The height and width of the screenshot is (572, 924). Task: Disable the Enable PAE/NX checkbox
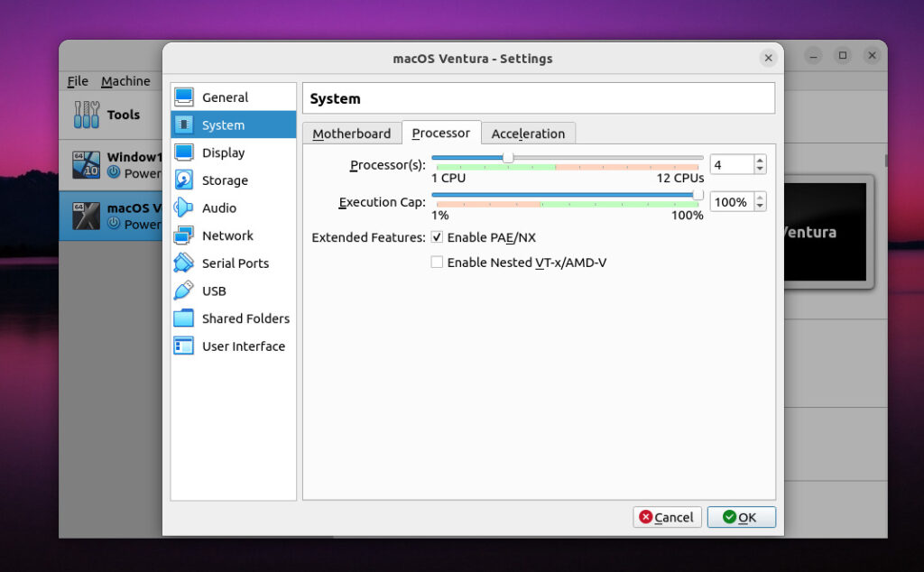click(437, 237)
